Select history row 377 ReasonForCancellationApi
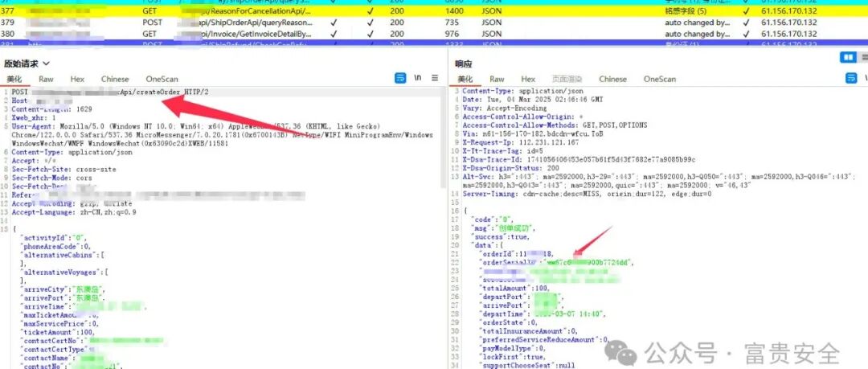Image resolution: width=868 pixels, height=369 pixels. 434,10
